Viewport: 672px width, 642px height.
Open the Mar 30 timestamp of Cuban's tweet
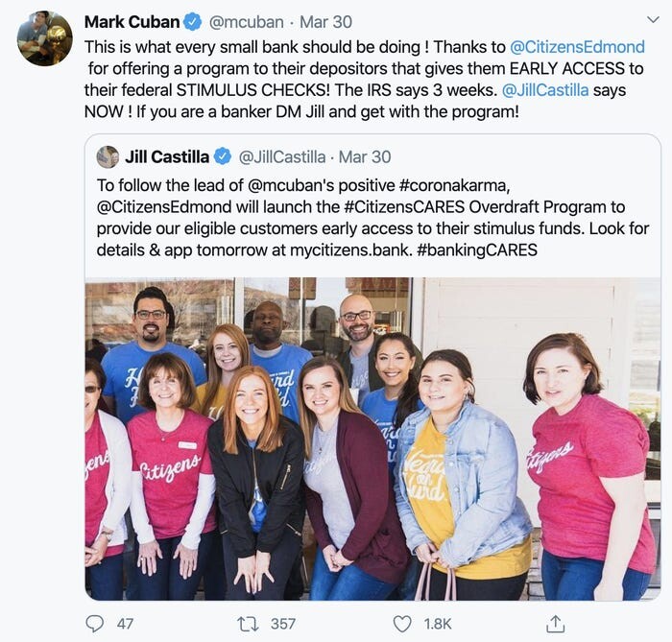point(325,22)
